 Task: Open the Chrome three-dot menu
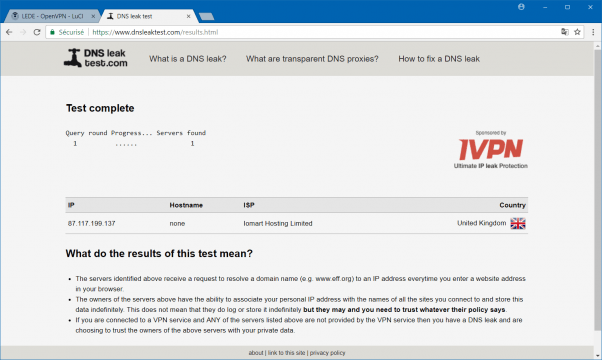point(593,32)
